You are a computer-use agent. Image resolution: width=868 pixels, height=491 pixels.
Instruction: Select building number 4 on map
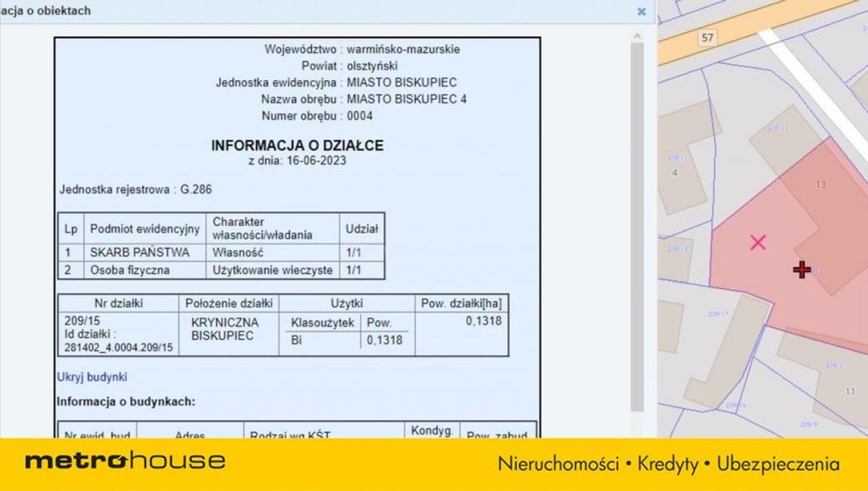pos(675,173)
